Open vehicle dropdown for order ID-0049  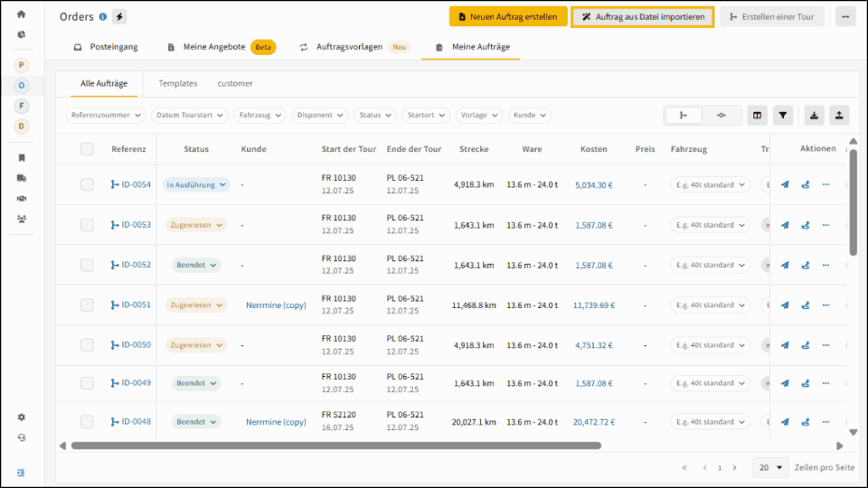tap(711, 383)
